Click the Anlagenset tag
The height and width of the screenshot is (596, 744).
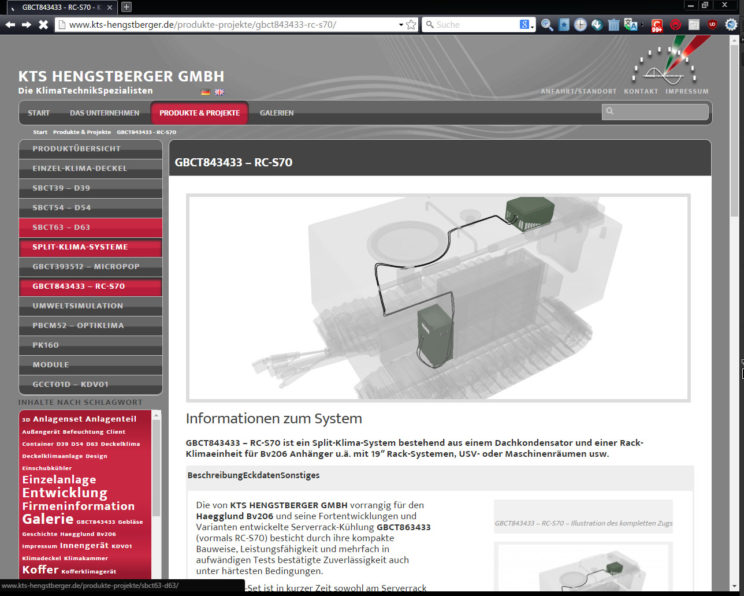pos(56,419)
